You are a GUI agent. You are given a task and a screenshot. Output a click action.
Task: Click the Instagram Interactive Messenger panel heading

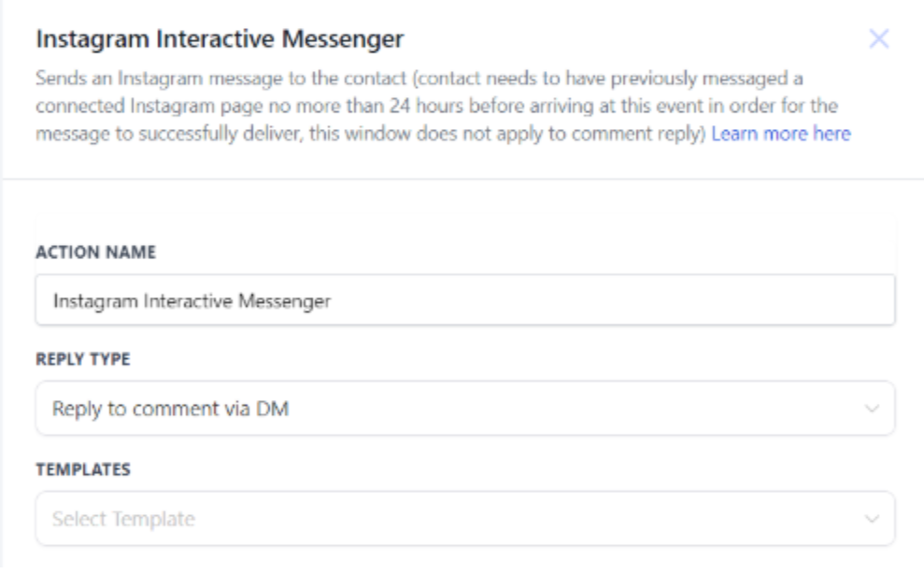coord(220,39)
